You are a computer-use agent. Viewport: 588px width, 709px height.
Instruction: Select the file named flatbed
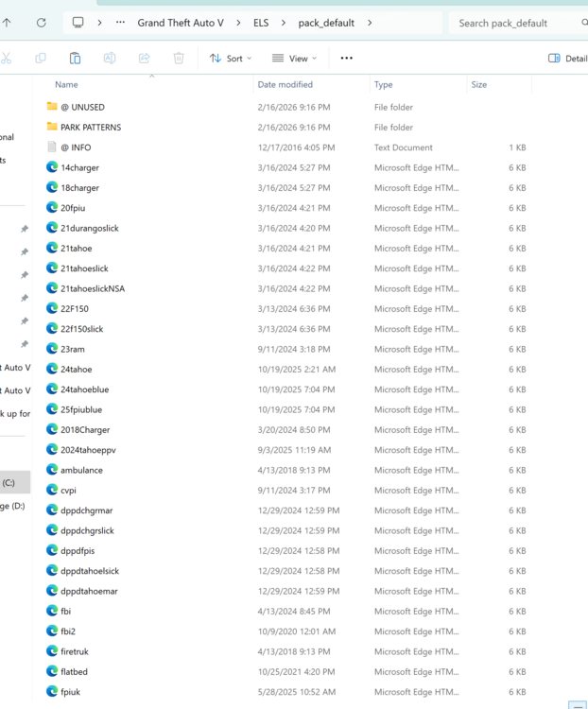[x=74, y=672]
